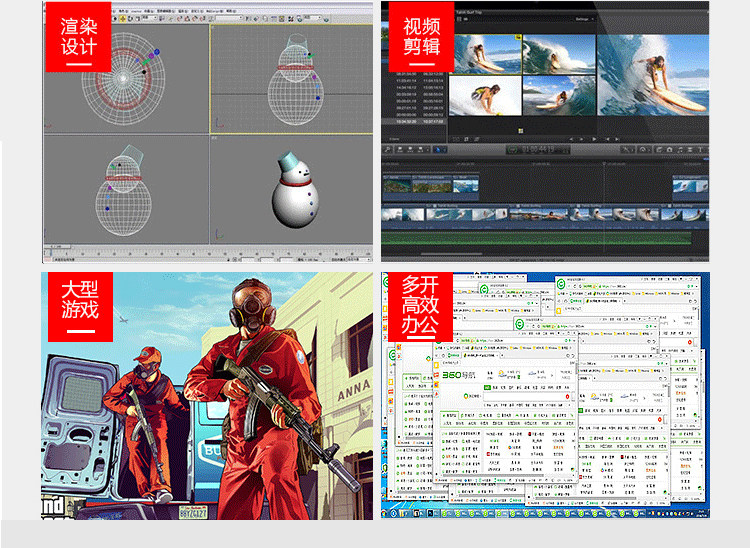Click the horizontal scrollbar at the front browser window's bottom
Screen dimensions: 750x548
point(493,475)
